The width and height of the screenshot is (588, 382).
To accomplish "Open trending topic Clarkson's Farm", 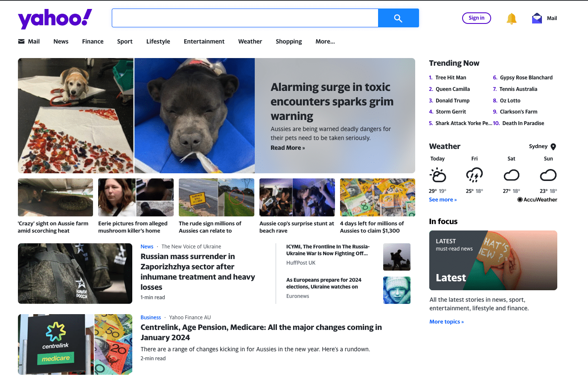I will click(518, 112).
